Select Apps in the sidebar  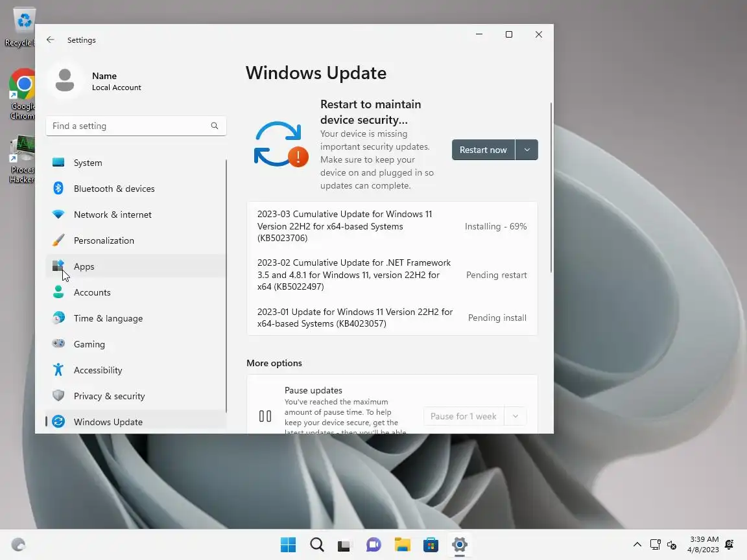point(136,266)
